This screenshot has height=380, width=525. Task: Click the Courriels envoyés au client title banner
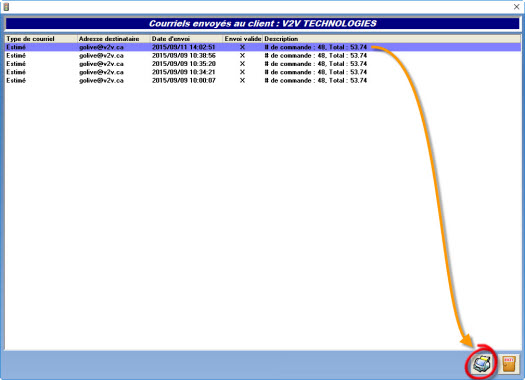click(x=262, y=23)
